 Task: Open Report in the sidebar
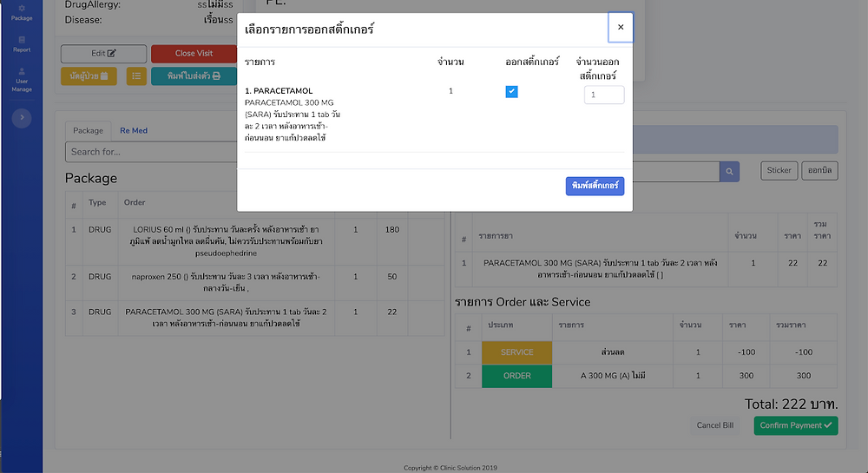pos(22,44)
